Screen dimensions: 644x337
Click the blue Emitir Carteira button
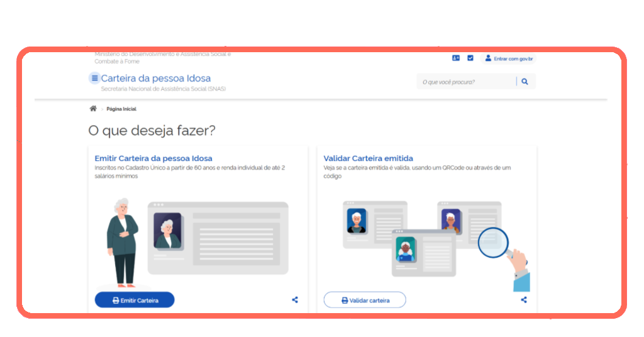135,300
